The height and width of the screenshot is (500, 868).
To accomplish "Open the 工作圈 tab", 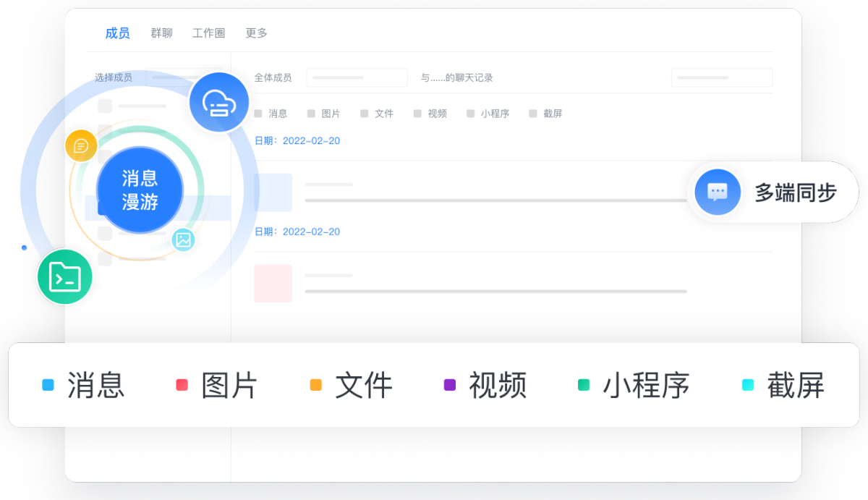I will [208, 33].
